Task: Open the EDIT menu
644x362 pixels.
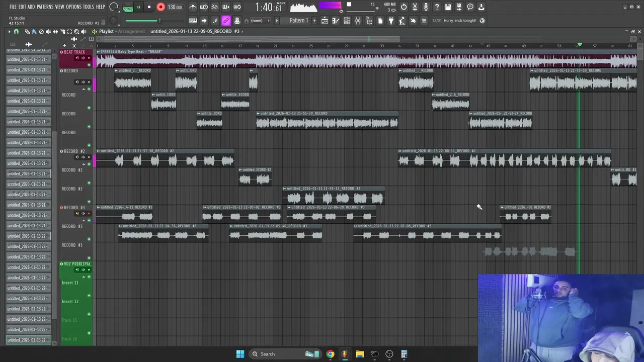Action: tap(22, 7)
